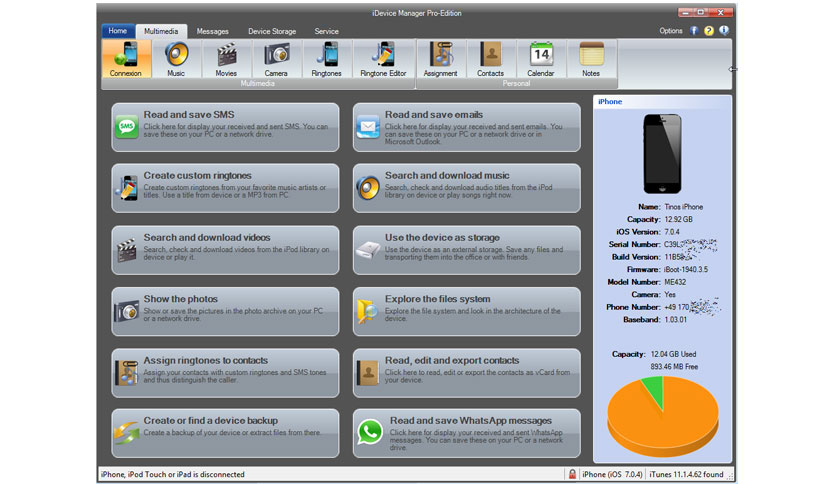Click the blue info icon
The image size is (836, 484).
point(724,30)
